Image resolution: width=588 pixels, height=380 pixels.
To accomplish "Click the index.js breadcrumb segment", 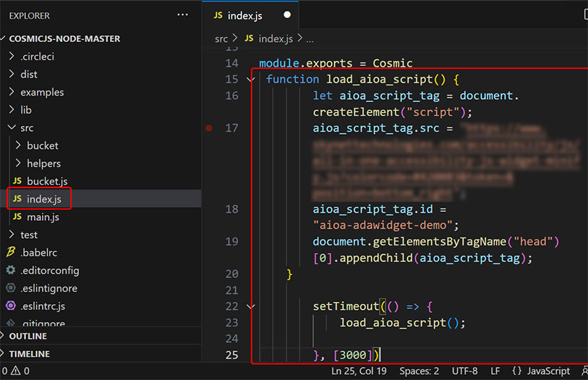I will pyautogui.click(x=276, y=38).
